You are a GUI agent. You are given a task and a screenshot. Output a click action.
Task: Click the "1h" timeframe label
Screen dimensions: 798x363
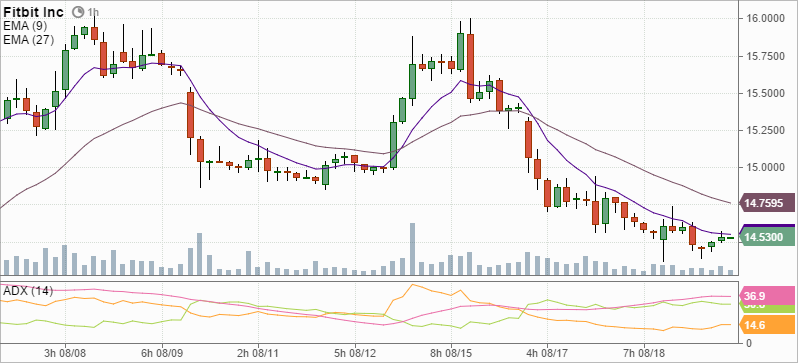coord(93,12)
